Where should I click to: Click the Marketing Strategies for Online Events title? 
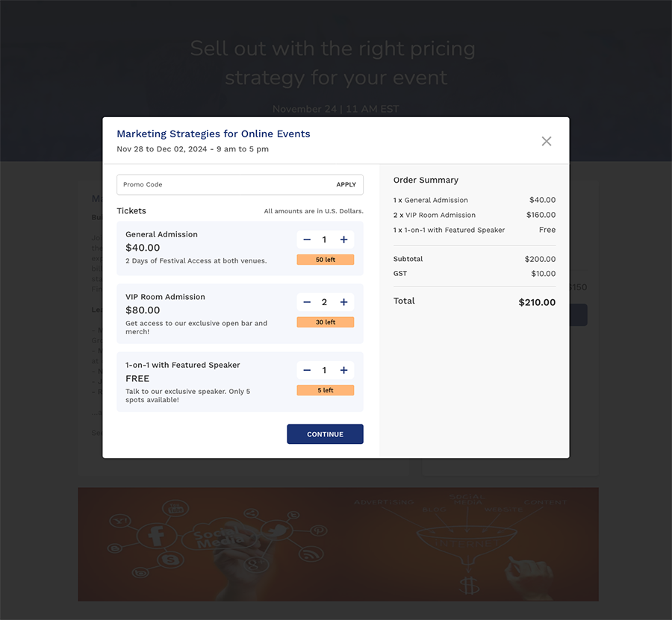coord(213,134)
